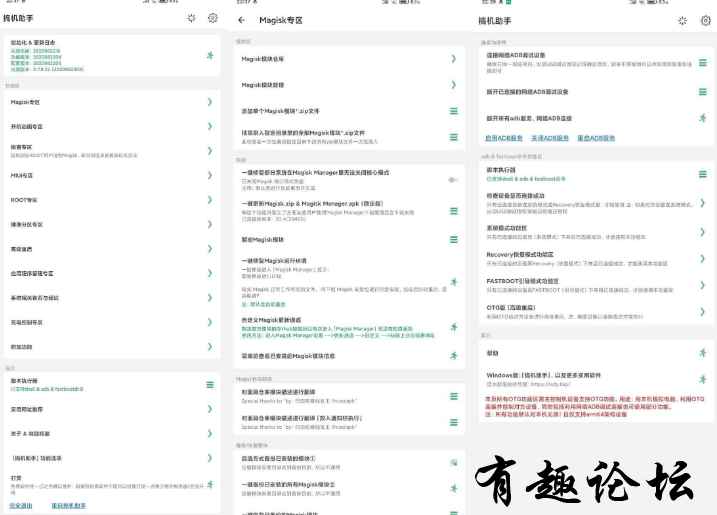Click the 初始化 & 更新日志 heading text

[33, 42]
